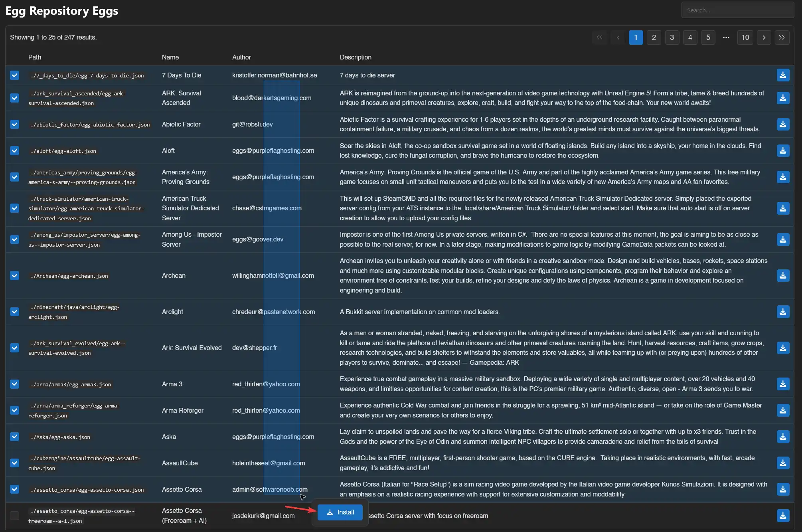Download the Arclight egg file
Viewport: 802px width, 532px height.
pyautogui.click(x=783, y=312)
